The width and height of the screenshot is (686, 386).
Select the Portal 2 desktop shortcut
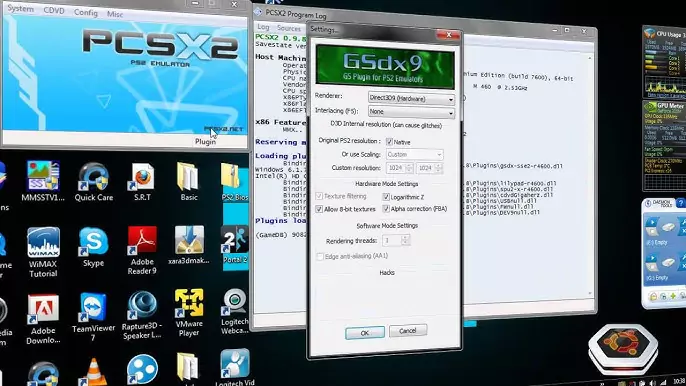coord(235,245)
